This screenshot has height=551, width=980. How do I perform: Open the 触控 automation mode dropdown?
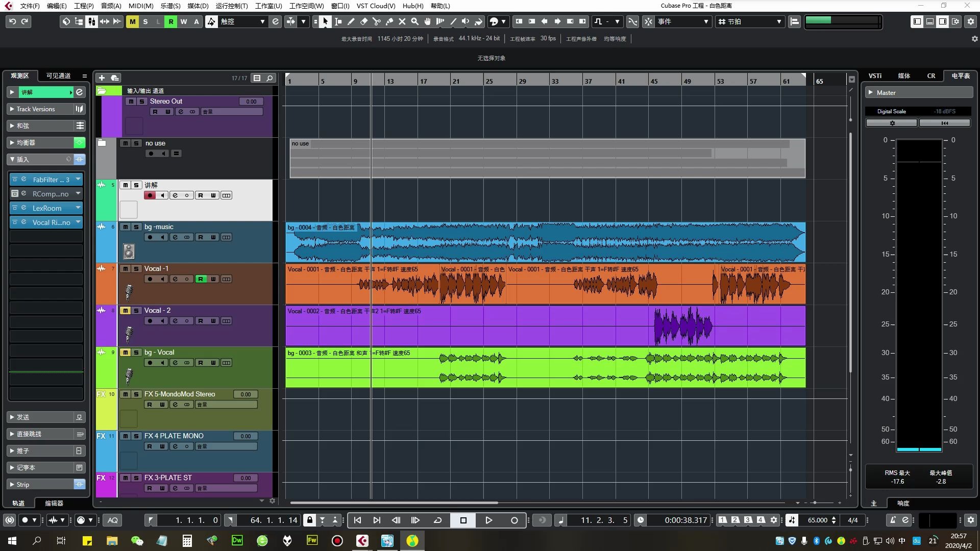pos(242,21)
